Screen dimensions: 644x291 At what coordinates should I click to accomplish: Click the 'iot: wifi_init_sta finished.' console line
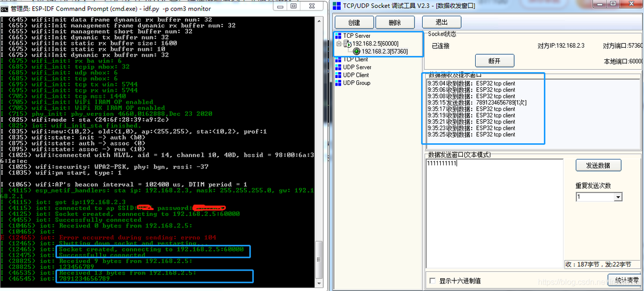pyautogui.click(x=71, y=125)
